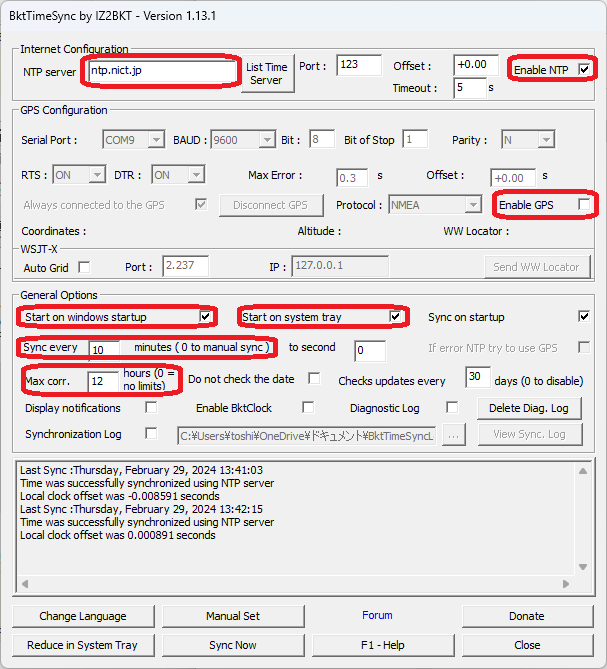Click the WSJT-X Port field 2.237

tap(186, 266)
